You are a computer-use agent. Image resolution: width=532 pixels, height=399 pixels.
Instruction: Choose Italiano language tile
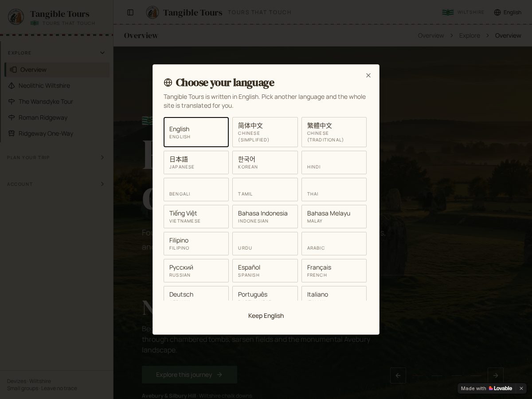[334, 293]
